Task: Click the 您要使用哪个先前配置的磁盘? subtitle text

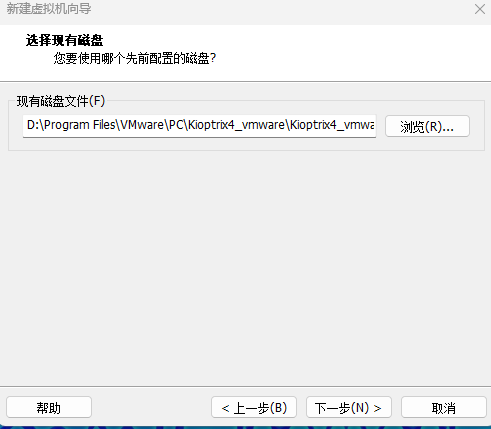Action: pyautogui.click(x=135, y=58)
